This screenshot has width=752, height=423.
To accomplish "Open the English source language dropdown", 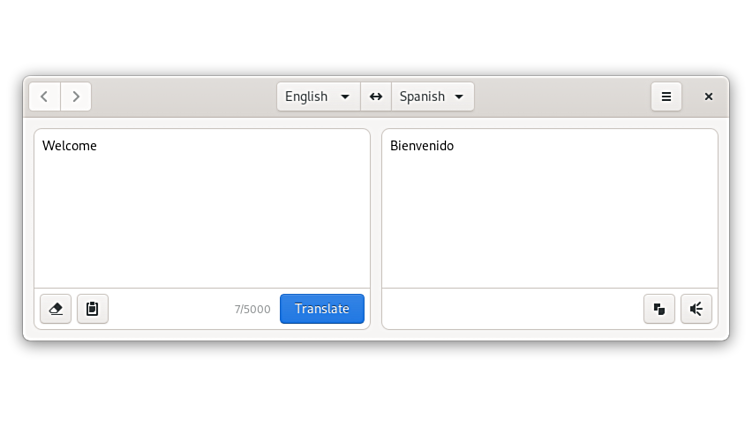I will tap(317, 97).
